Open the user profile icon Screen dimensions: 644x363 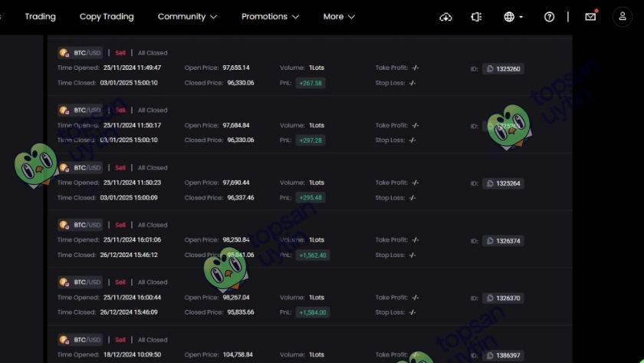[623, 17]
